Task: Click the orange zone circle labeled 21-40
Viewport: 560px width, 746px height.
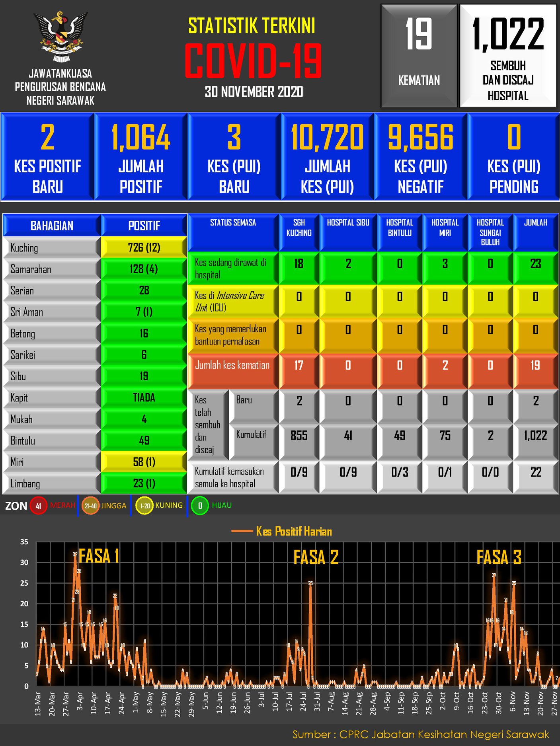Action: click(x=90, y=506)
